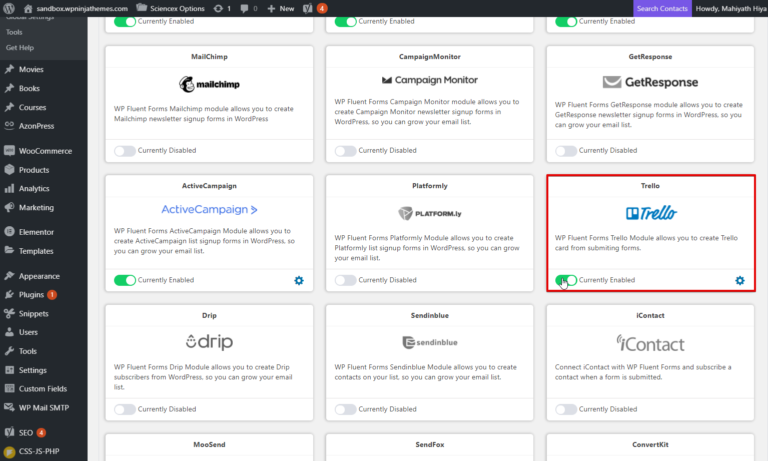Enable the Sendinblue module toggle

click(x=345, y=409)
